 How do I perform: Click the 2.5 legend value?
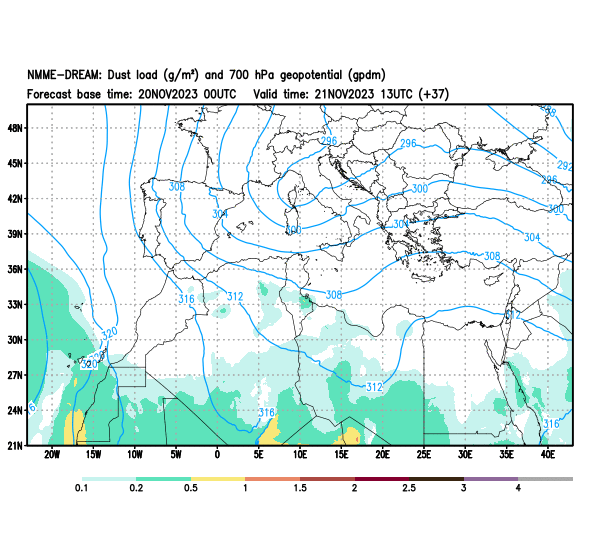[x=409, y=488]
